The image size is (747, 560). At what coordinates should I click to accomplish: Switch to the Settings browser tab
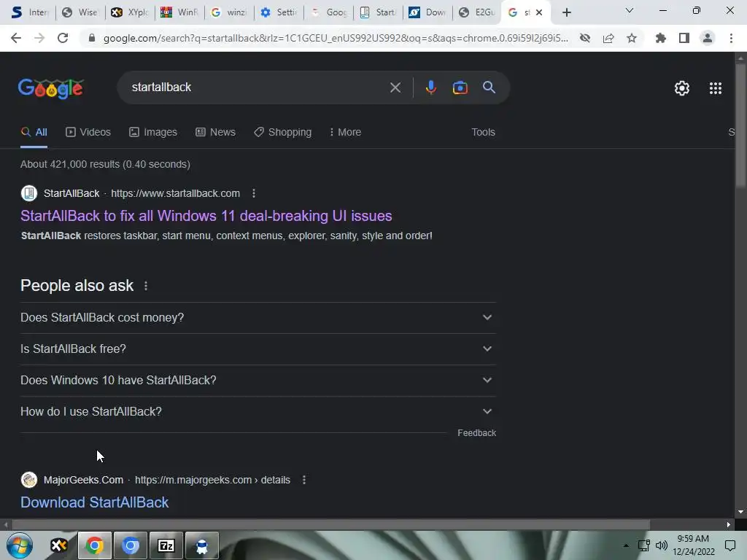tap(278, 12)
